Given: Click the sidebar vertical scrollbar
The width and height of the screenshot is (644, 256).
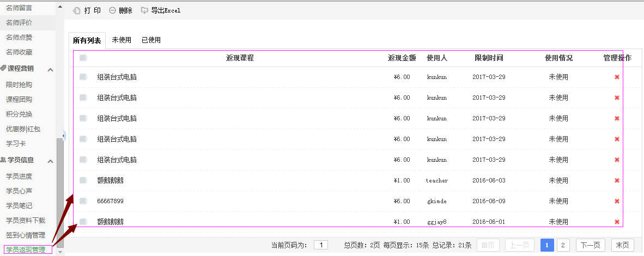Looking at the screenshot, I should tap(60, 191).
